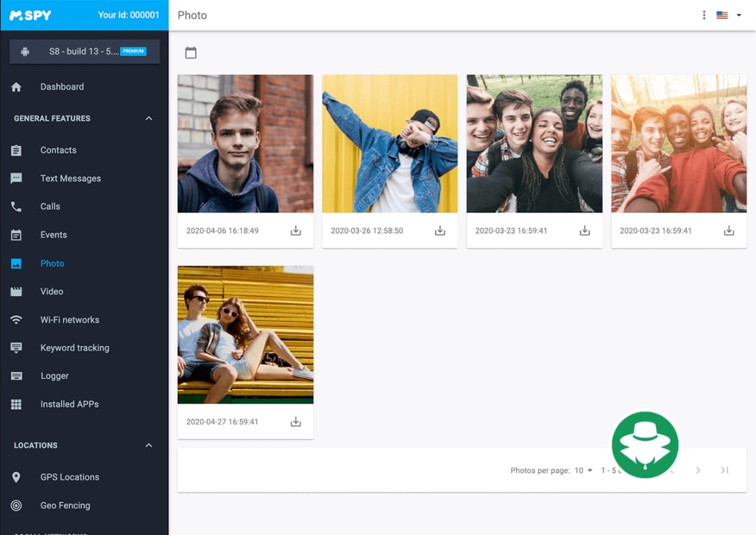Open the Logger feature
756x535 pixels.
[x=54, y=376]
